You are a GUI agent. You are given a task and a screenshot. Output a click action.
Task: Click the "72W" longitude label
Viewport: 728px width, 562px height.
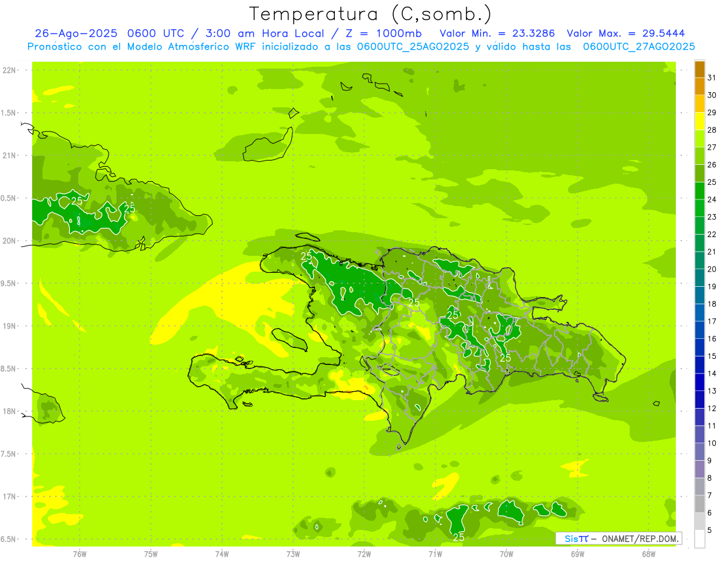tap(364, 554)
